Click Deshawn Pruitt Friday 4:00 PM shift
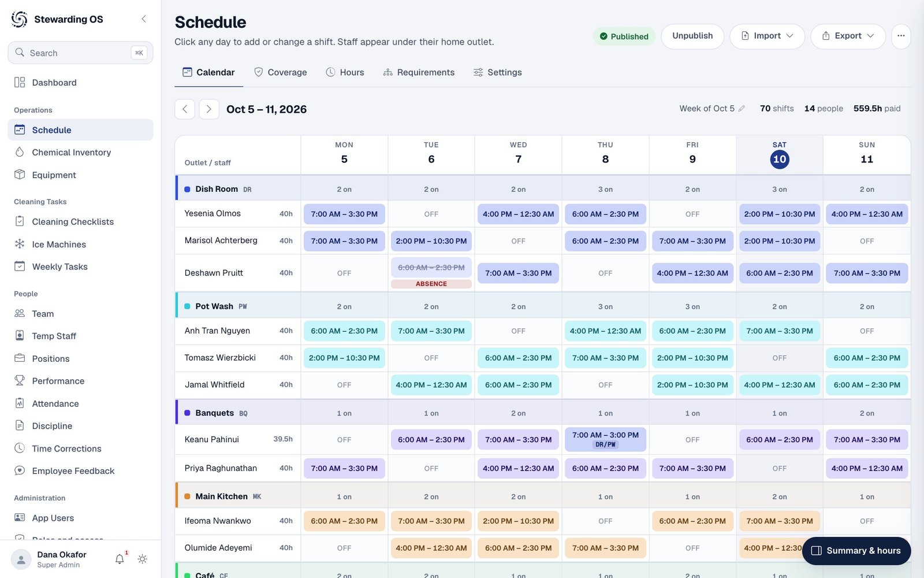 click(692, 273)
